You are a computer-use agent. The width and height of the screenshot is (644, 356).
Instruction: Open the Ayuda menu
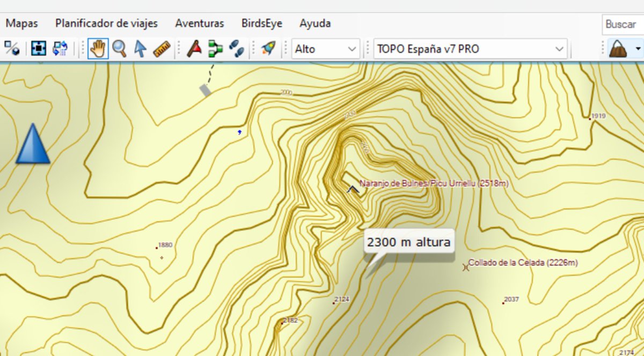(x=315, y=24)
